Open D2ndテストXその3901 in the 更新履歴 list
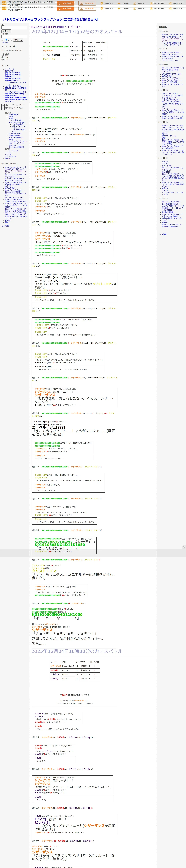This screenshot has height=868, width=186. pos(173,36)
